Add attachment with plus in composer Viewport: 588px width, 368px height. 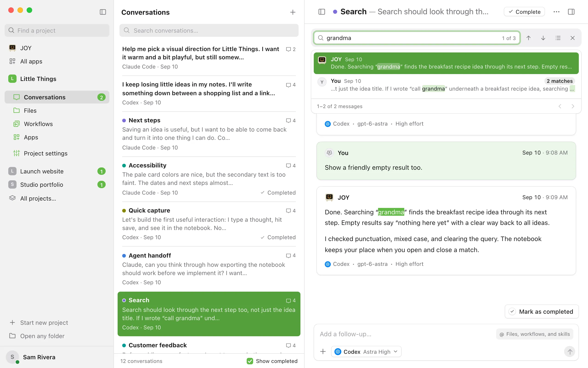coord(323,351)
